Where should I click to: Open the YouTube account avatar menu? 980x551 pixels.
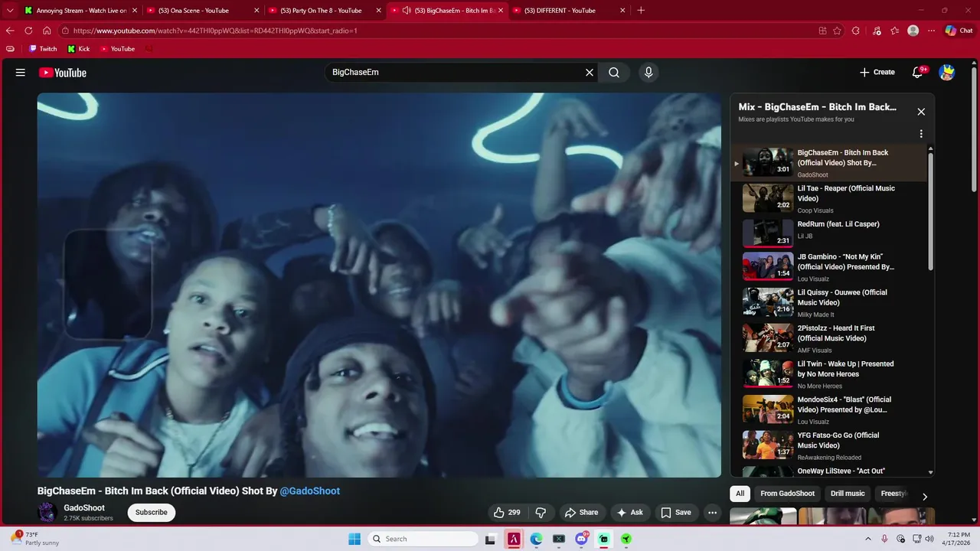coord(947,73)
